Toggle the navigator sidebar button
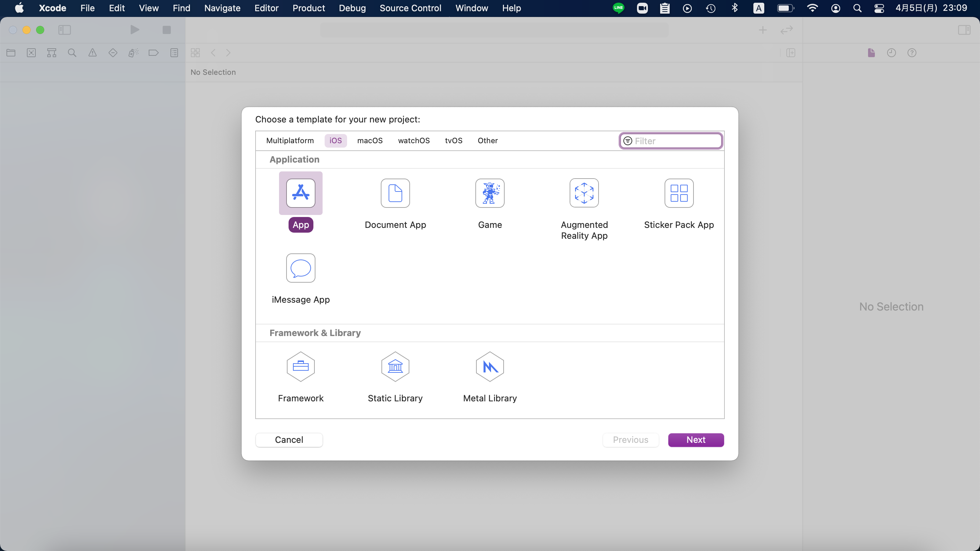The width and height of the screenshot is (980, 551). click(64, 30)
